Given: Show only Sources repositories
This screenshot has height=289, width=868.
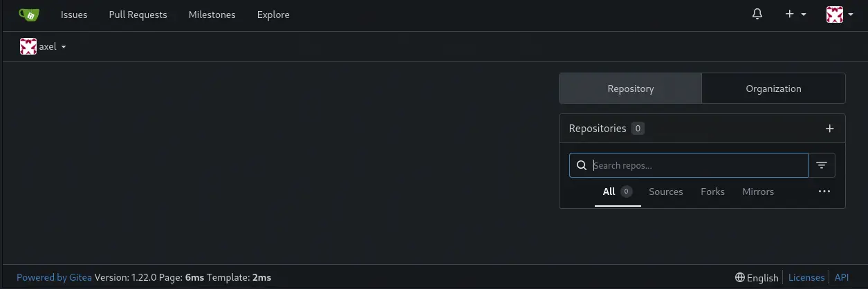Looking at the screenshot, I should pos(665,192).
